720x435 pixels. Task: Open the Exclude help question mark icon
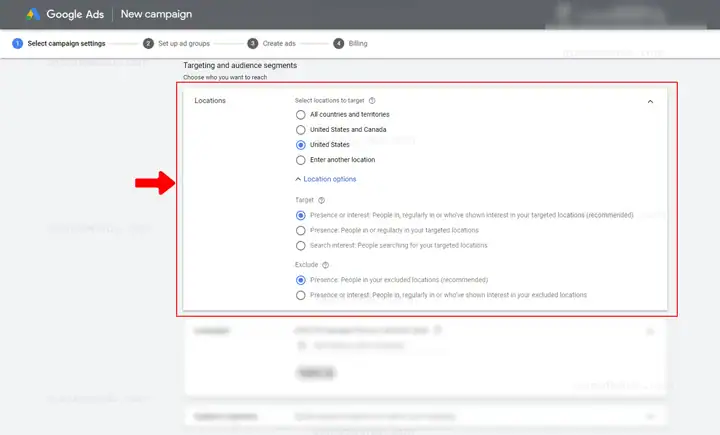(326, 265)
